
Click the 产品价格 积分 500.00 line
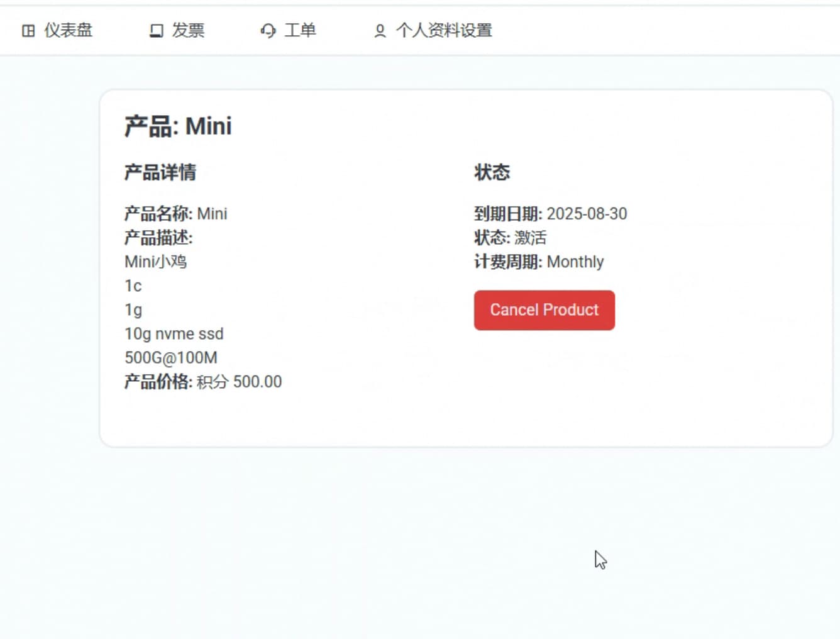point(203,382)
